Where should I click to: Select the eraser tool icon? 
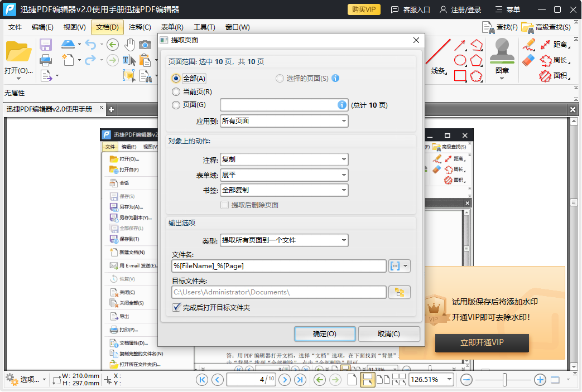coord(529,60)
